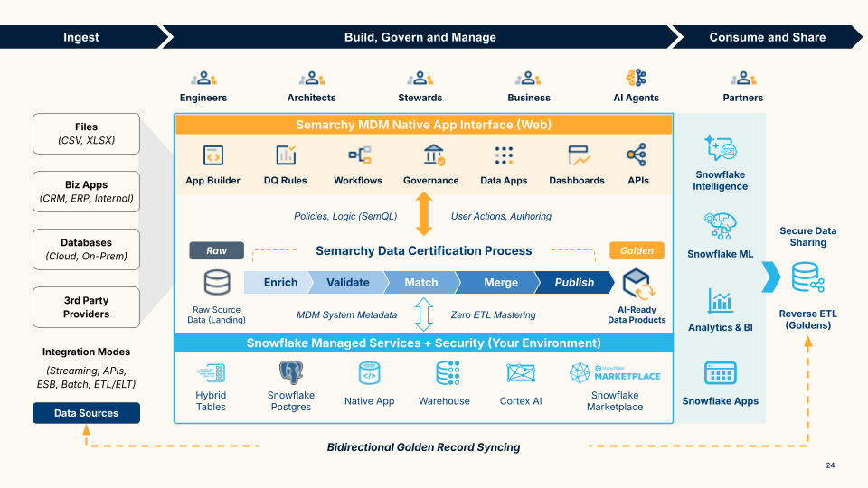Click the Analytics & BI chart icon
Image resolution: width=868 pixels, height=488 pixels.
point(721,301)
